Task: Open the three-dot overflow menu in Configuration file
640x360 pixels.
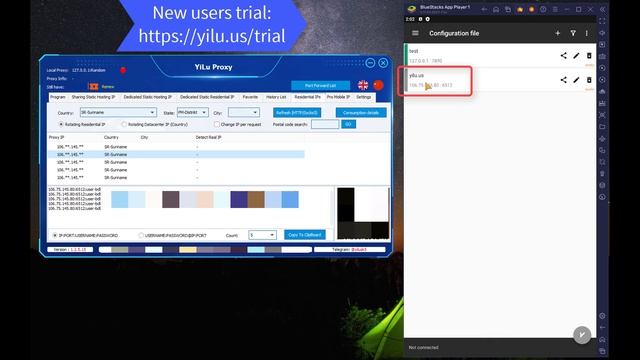Action: pos(587,33)
